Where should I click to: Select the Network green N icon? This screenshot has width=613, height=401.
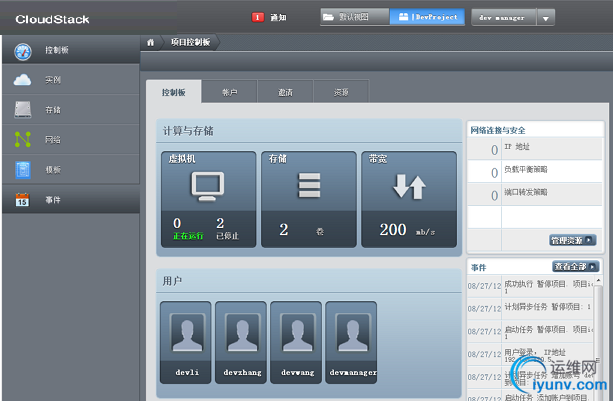23,140
